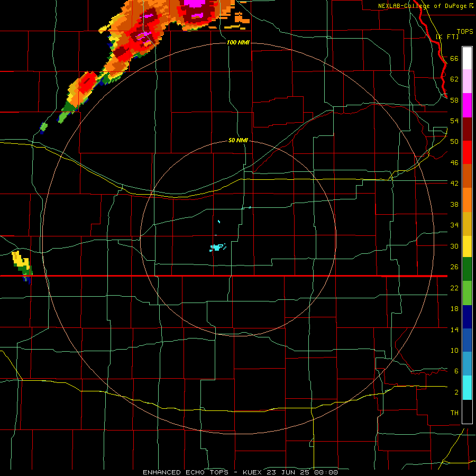Click the 14 legend value
The width and height of the screenshot is (476, 476).
(x=454, y=329)
